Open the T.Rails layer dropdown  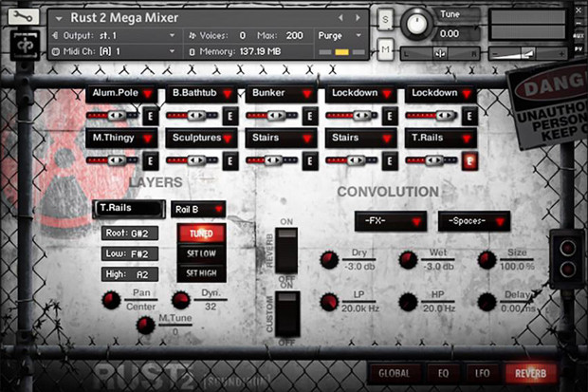coord(441,139)
